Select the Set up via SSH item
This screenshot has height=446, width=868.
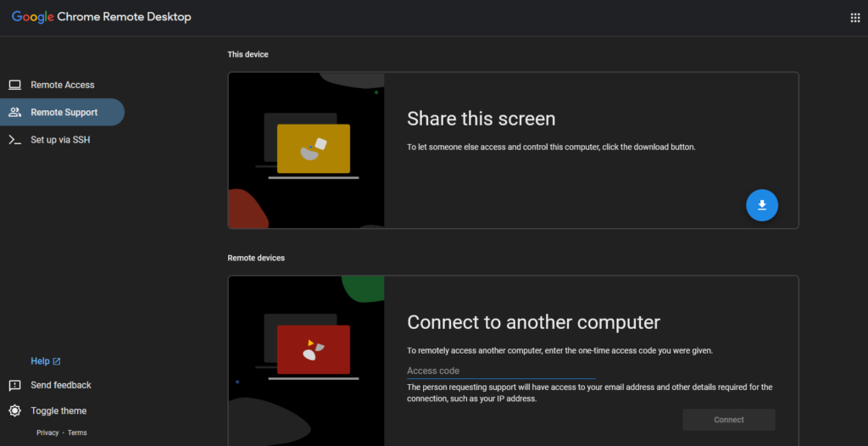(60, 140)
